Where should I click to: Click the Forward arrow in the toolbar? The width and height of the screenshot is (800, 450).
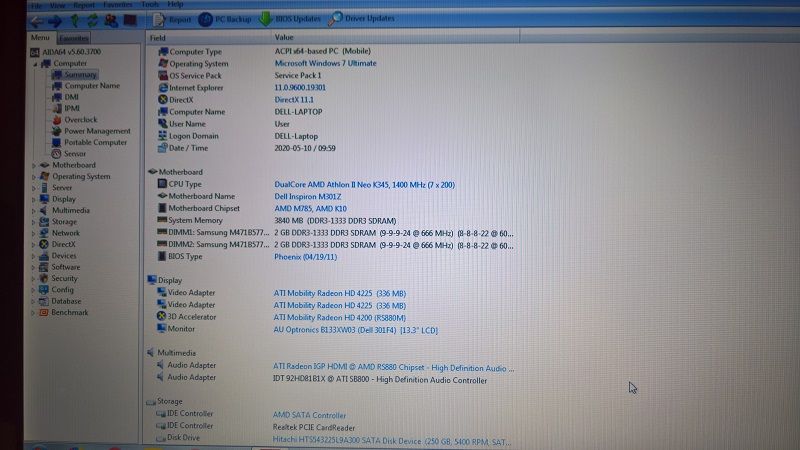click(x=55, y=21)
